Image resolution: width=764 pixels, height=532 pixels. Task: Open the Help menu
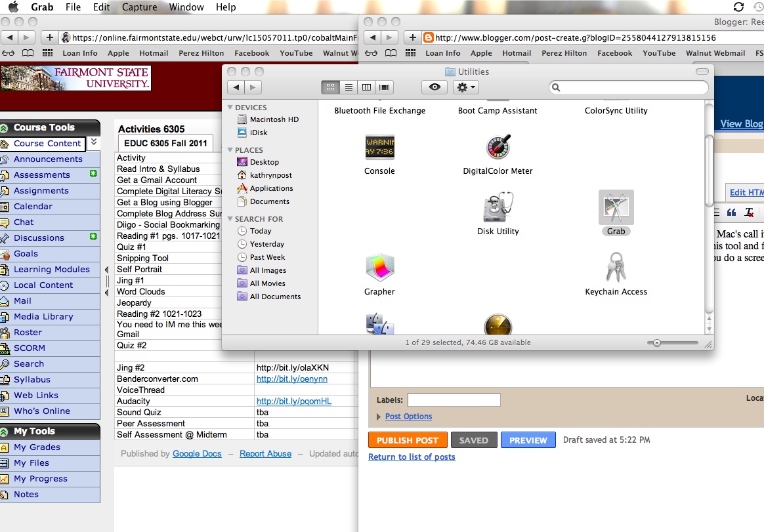coord(226,7)
